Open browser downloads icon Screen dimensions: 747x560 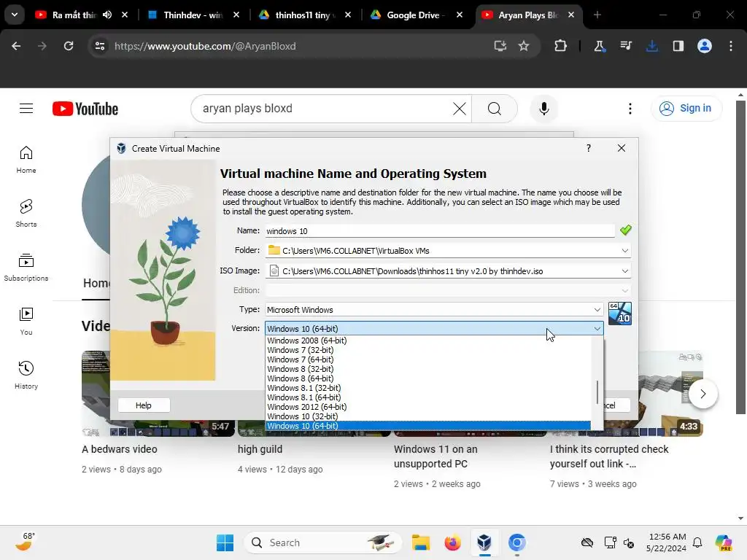click(x=651, y=46)
